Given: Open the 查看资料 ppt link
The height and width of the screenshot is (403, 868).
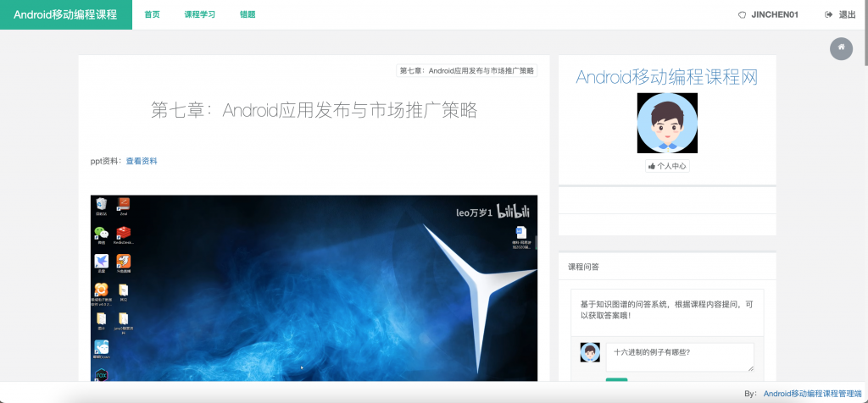Looking at the screenshot, I should tap(142, 161).
